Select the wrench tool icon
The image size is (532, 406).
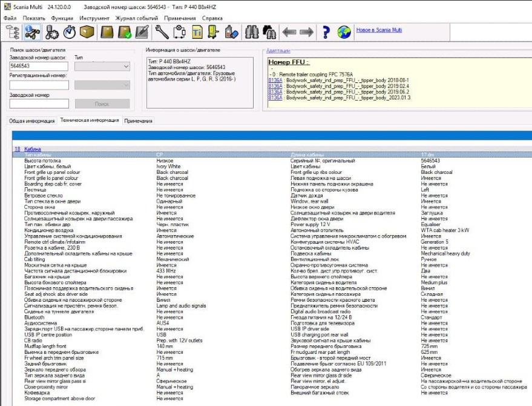[162, 32]
